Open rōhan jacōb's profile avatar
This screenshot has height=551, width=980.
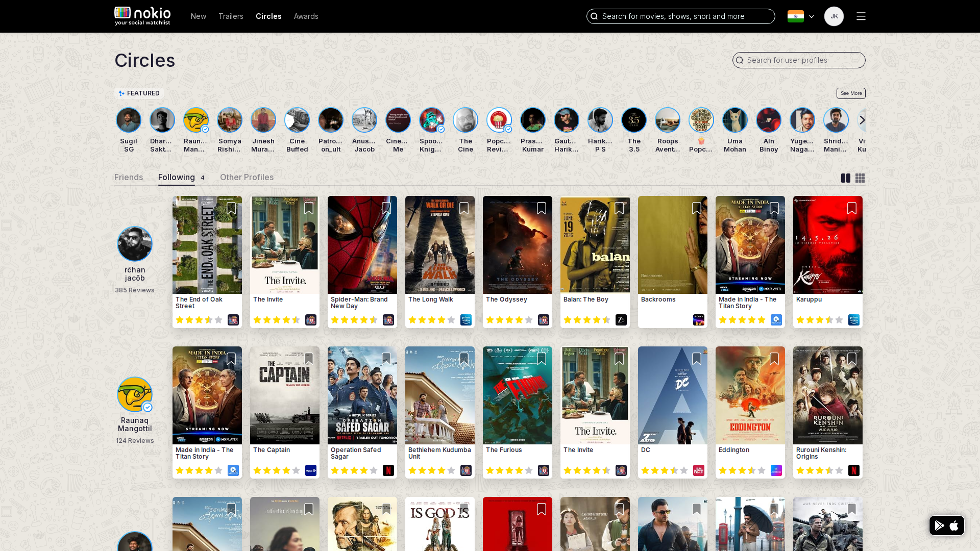[135, 244]
